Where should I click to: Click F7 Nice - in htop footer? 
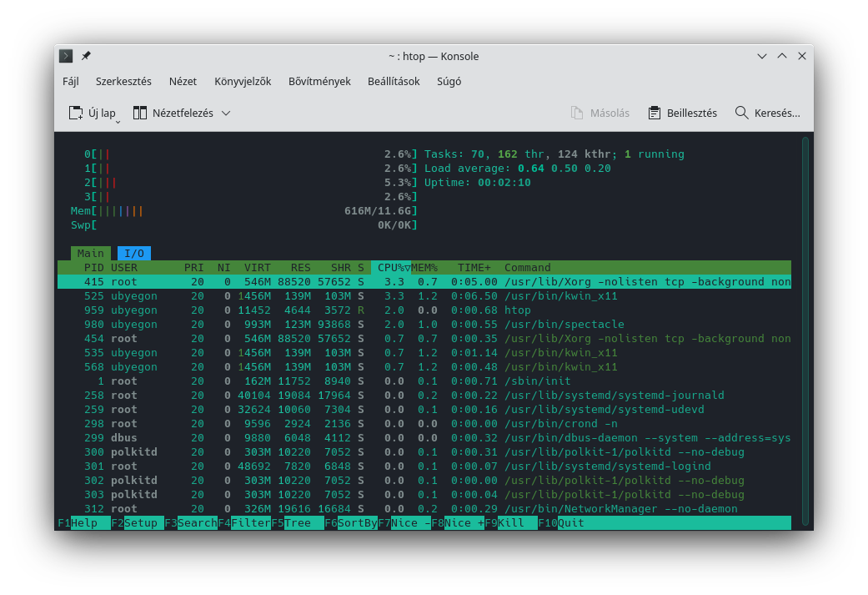point(404,523)
